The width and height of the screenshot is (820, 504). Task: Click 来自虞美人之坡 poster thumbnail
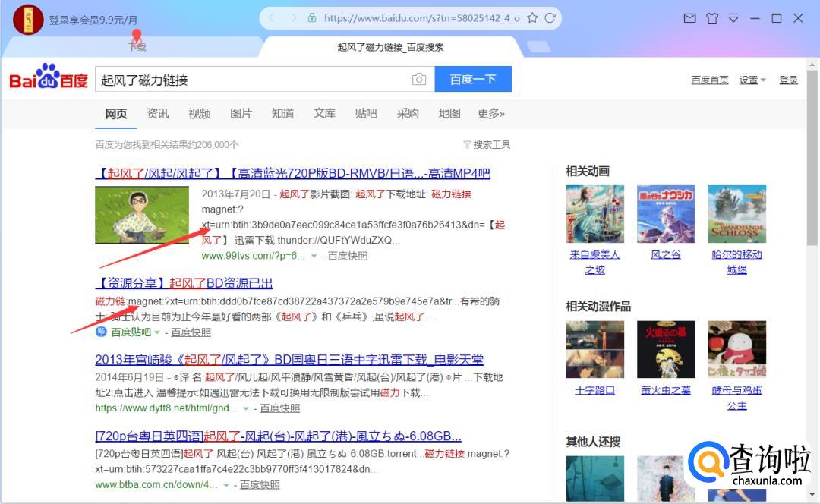click(595, 214)
